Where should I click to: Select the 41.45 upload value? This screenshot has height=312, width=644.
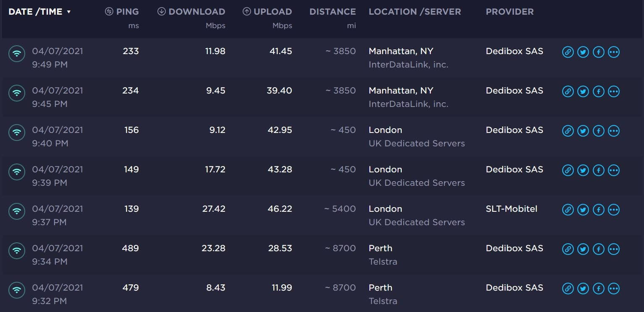pos(281,51)
